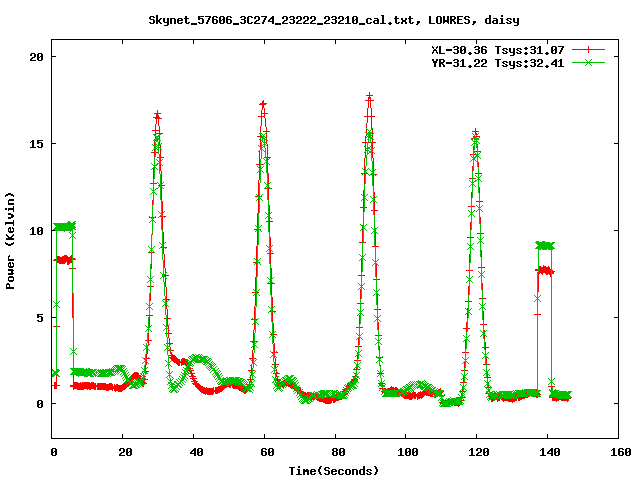The height and width of the screenshot is (480, 640).
Task: Click the x-axis tick label 140
Action: point(550,452)
